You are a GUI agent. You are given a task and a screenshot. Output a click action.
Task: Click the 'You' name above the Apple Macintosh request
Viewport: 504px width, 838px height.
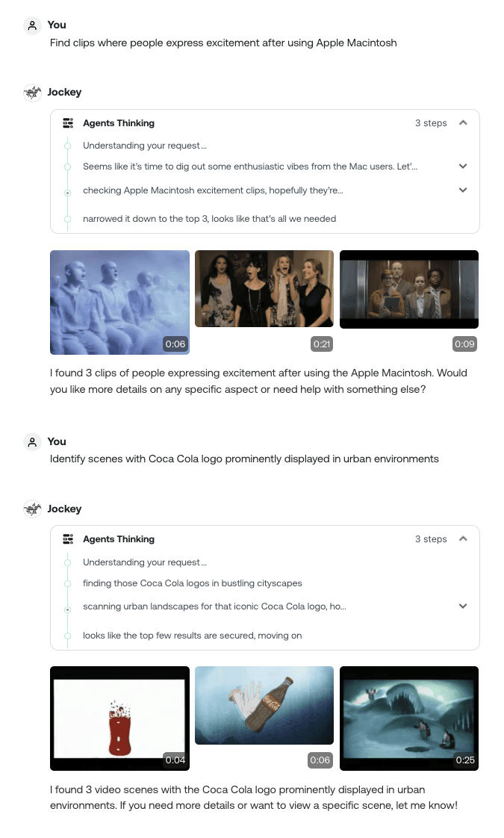click(x=57, y=25)
